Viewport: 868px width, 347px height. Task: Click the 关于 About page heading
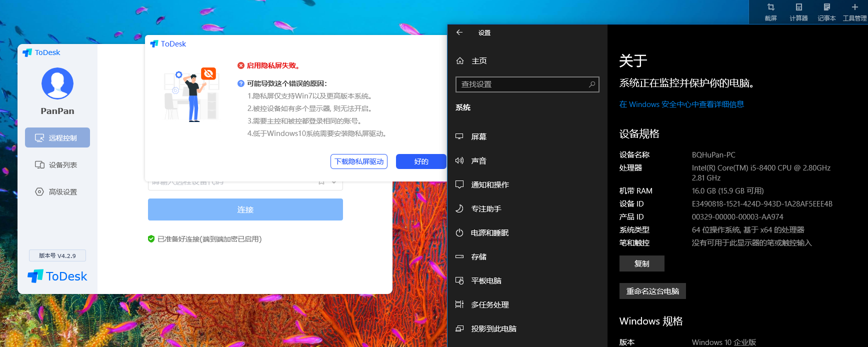(633, 61)
